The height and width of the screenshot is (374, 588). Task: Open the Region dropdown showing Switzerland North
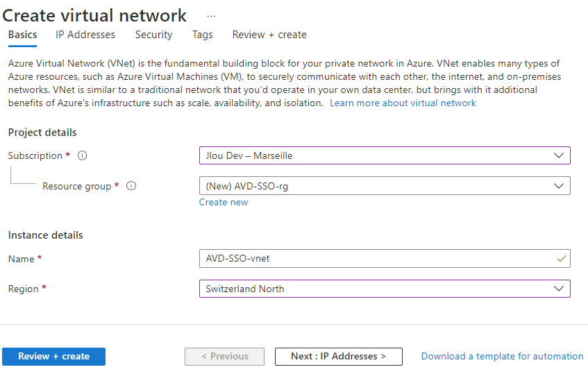385,289
